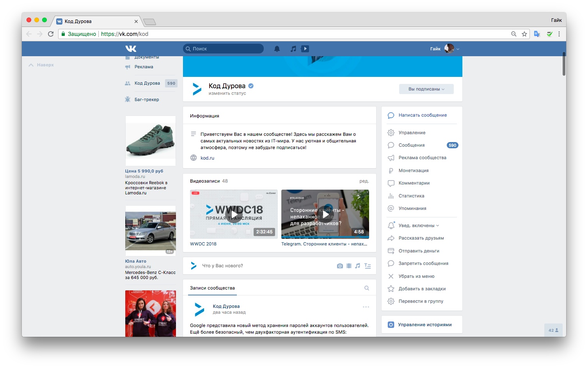The width and height of the screenshot is (588, 368).
Task: Click the photo camera icon in post box
Action: click(340, 266)
